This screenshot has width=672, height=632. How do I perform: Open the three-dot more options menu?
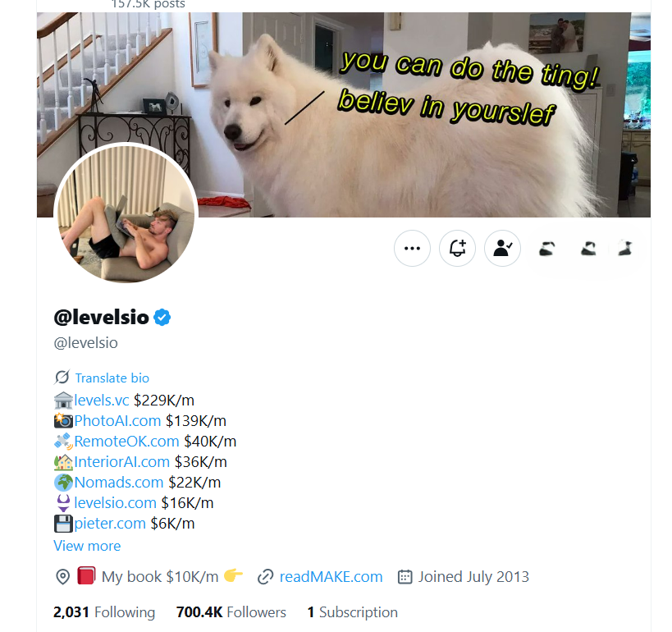(x=412, y=248)
